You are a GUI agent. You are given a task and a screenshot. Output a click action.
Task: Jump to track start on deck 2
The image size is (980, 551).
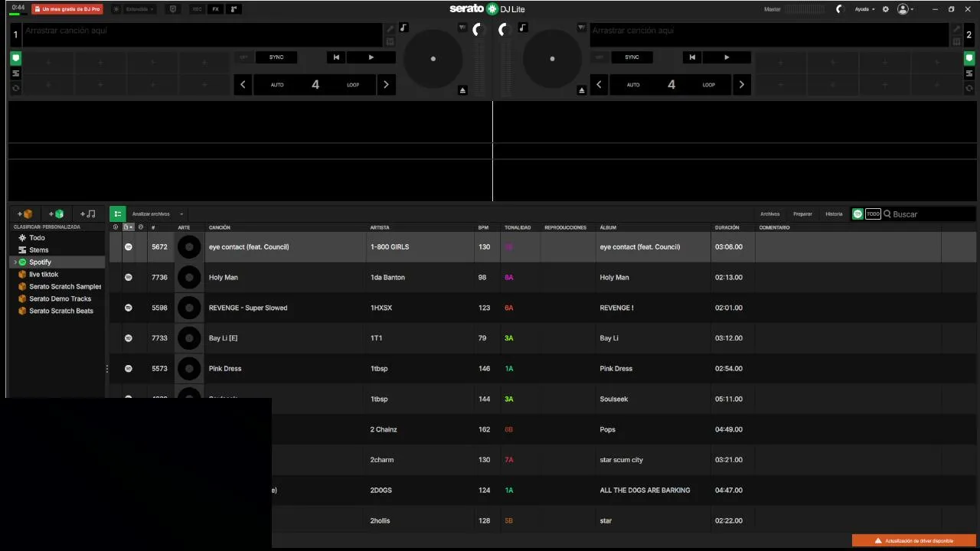pyautogui.click(x=692, y=57)
